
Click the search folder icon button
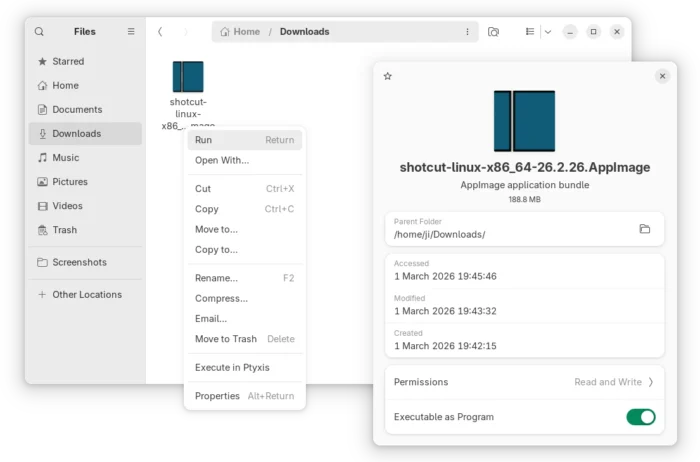(x=493, y=32)
